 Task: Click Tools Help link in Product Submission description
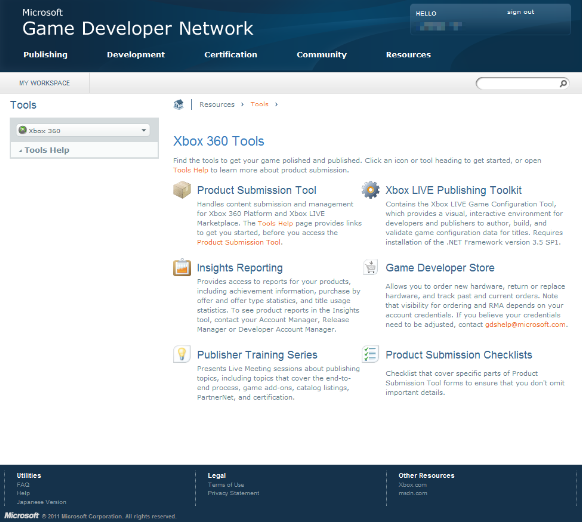(275, 223)
